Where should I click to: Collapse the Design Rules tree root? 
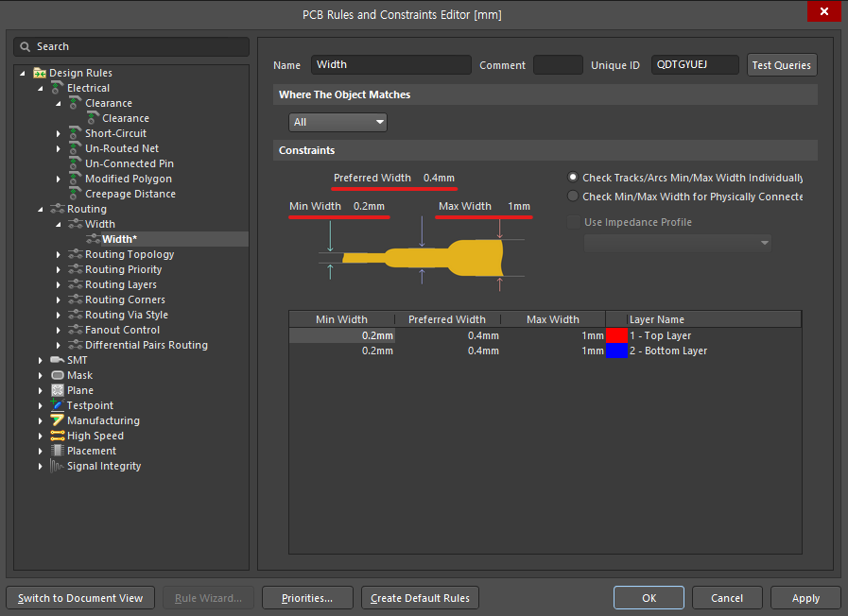pyautogui.click(x=22, y=73)
